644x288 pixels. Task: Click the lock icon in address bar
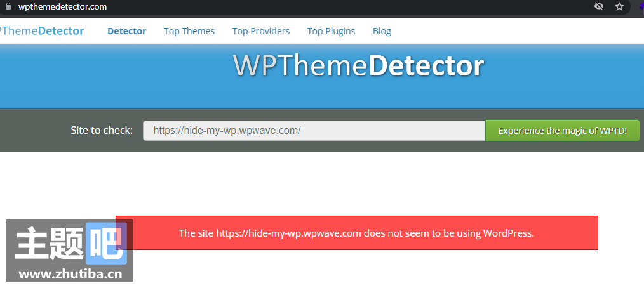click(8, 6)
